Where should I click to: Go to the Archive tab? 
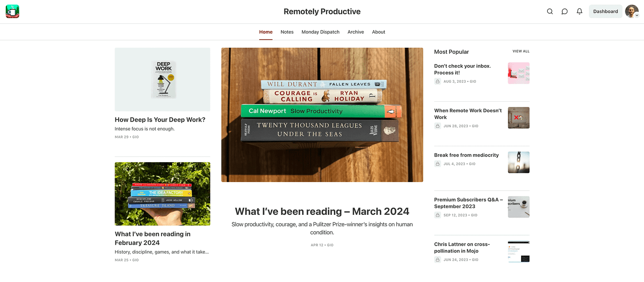[356, 32]
